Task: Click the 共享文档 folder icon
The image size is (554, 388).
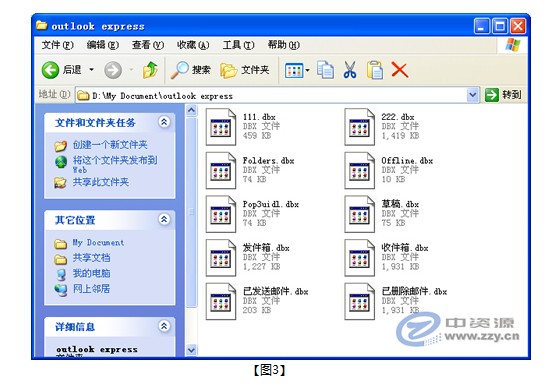Action: pyautogui.click(x=61, y=259)
